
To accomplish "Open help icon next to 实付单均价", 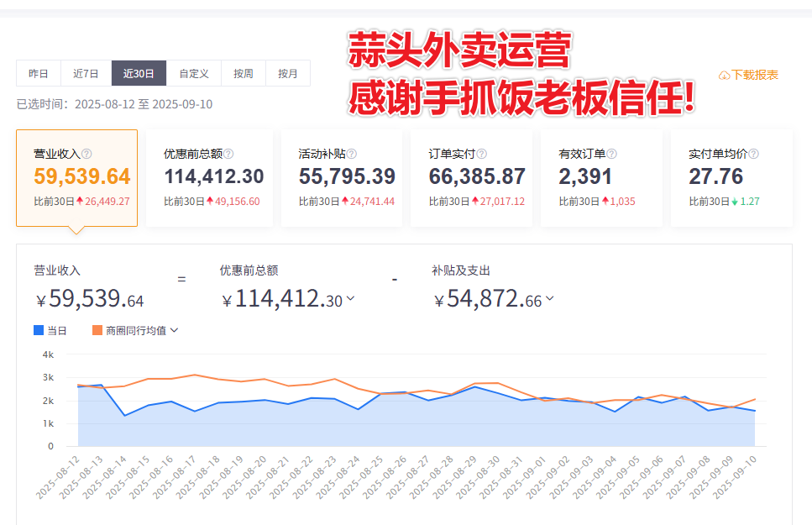I will tap(753, 154).
